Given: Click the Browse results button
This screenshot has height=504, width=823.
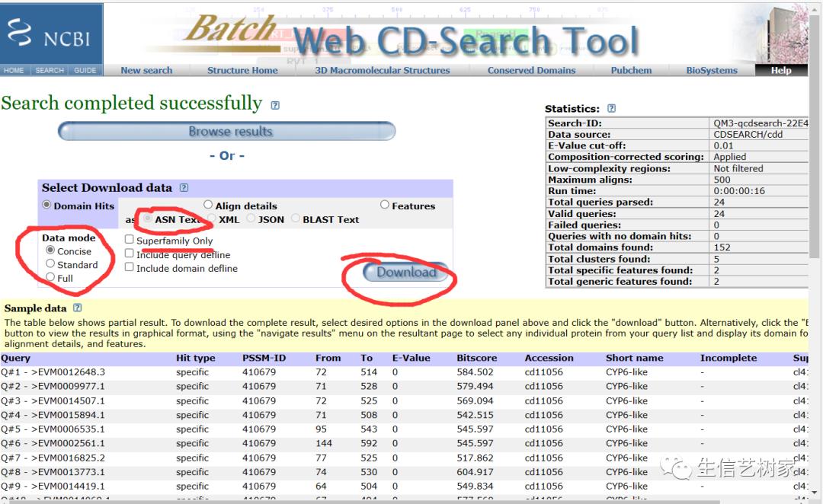Looking at the screenshot, I should (x=227, y=131).
